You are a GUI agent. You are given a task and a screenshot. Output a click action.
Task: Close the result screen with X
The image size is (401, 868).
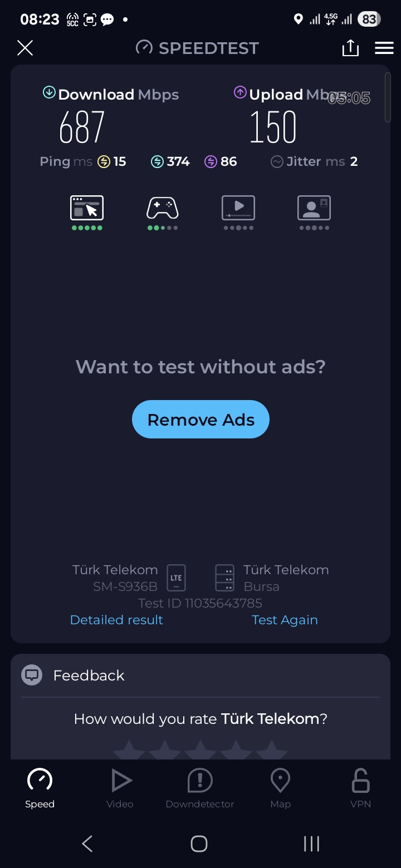point(25,48)
